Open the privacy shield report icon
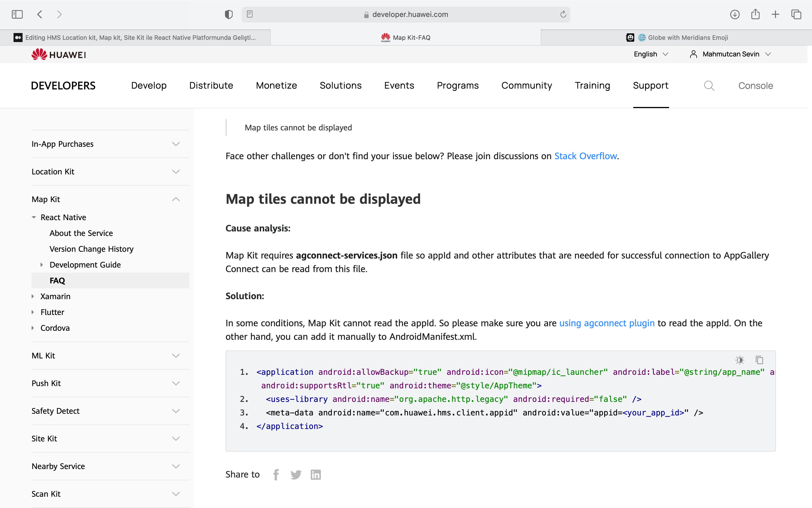 [x=228, y=14]
